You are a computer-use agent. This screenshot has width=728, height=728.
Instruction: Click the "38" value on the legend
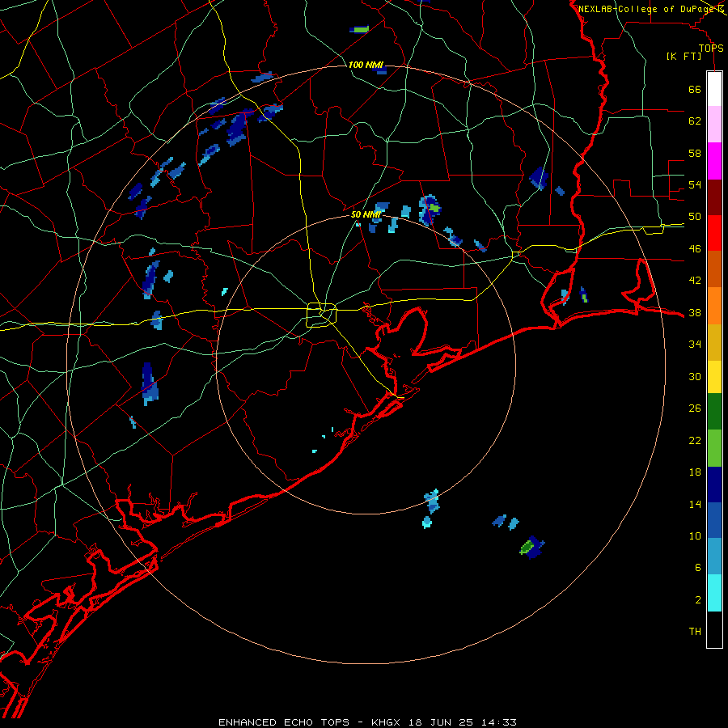point(695,312)
